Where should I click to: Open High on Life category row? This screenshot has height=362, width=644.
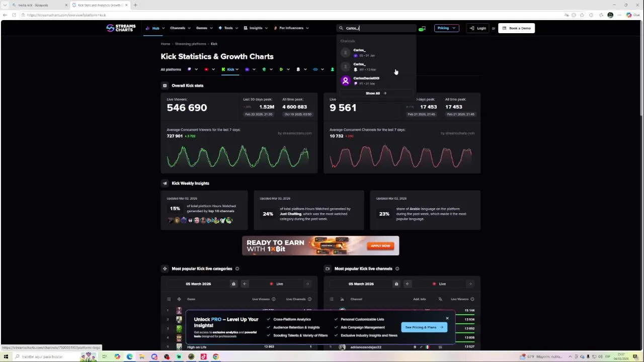[239, 347]
